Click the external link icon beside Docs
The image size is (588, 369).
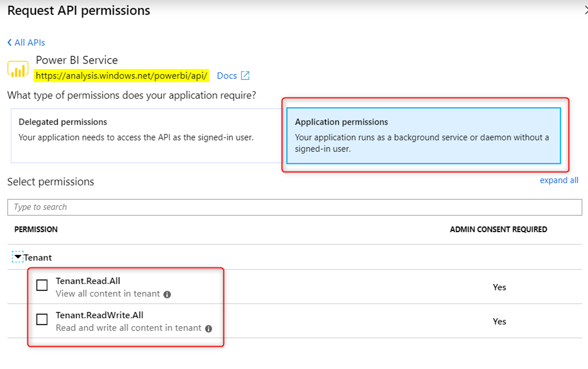tap(245, 76)
